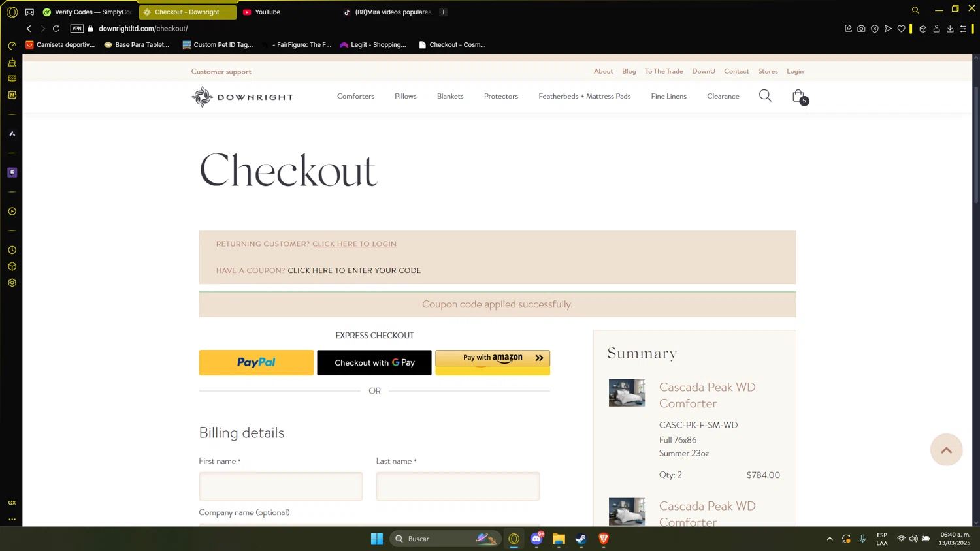The width and height of the screenshot is (980, 551).
Task: Open Camiseta deportiv... bookmark
Action: [60, 45]
